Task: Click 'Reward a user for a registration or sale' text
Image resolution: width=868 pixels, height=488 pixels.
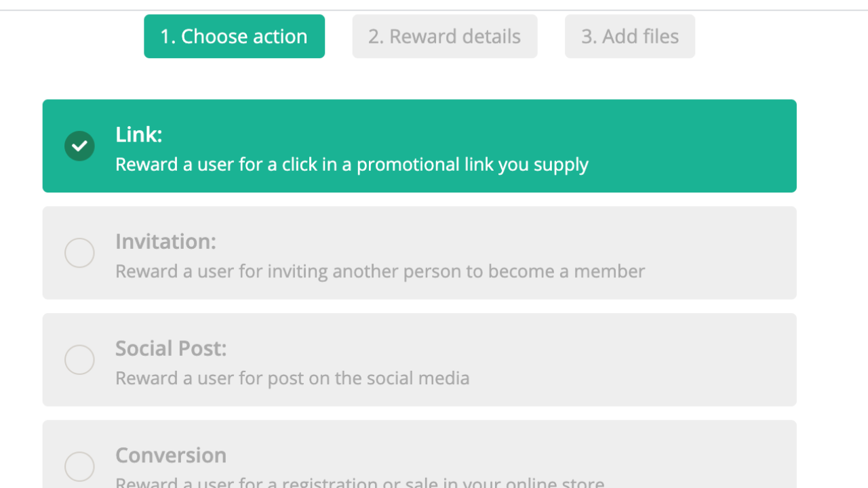Action: pyautogui.click(x=359, y=483)
